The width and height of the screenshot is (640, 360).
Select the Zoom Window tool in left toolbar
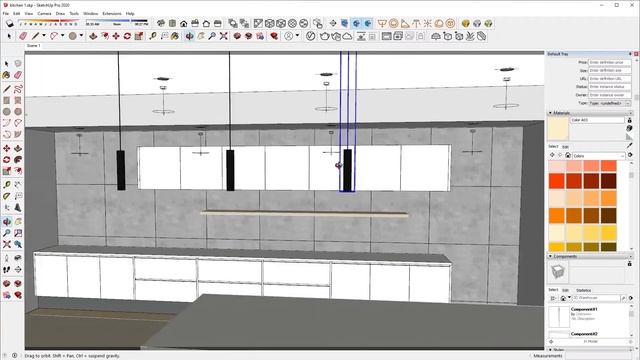18,233
